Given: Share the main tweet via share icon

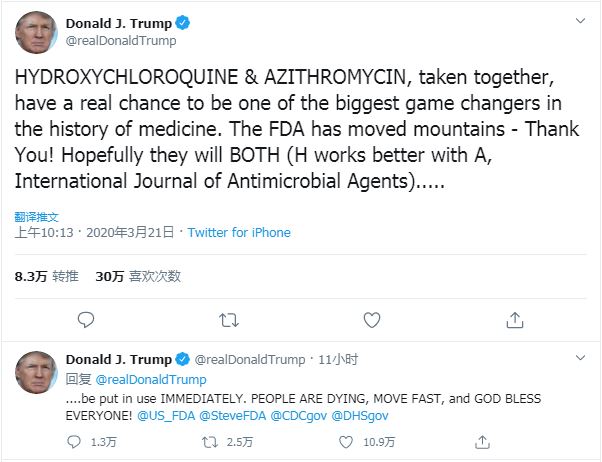Looking at the screenshot, I should [515, 320].
